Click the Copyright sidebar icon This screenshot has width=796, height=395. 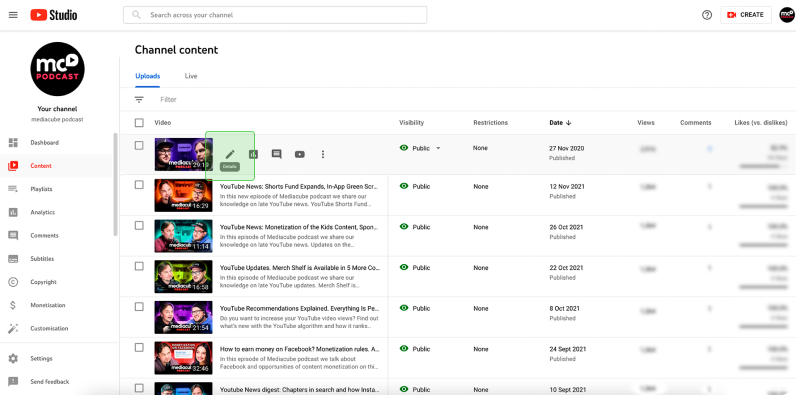point(13,282)
